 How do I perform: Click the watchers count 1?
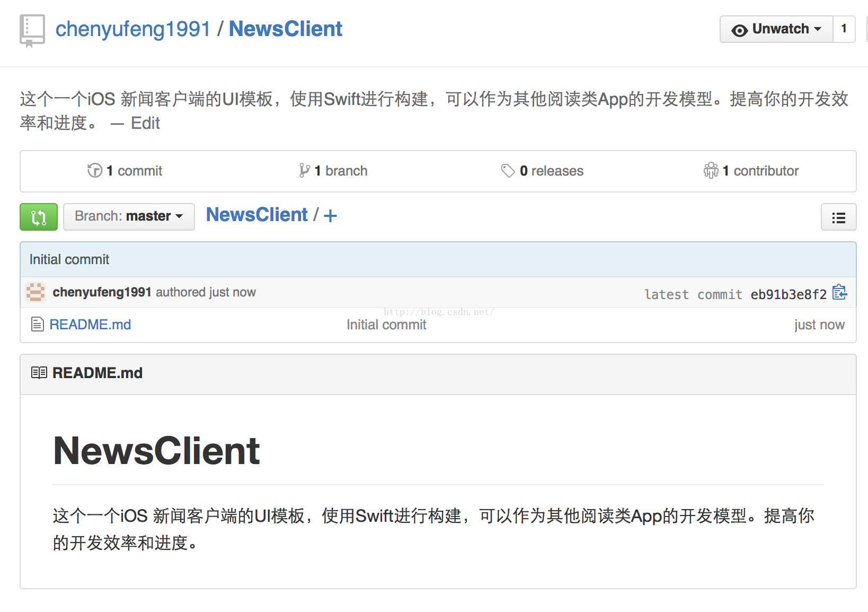point(844,29)
